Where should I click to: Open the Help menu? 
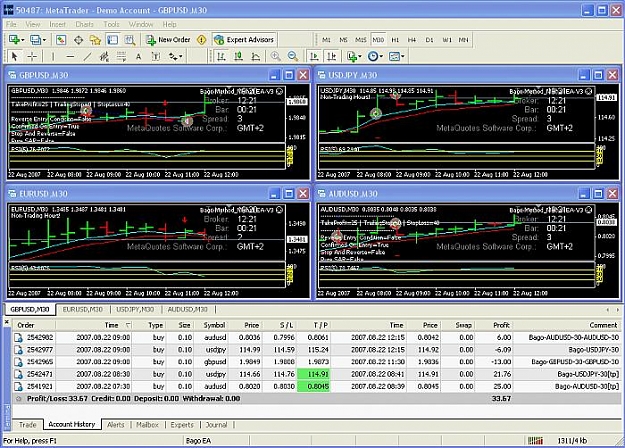click(169, 24)
